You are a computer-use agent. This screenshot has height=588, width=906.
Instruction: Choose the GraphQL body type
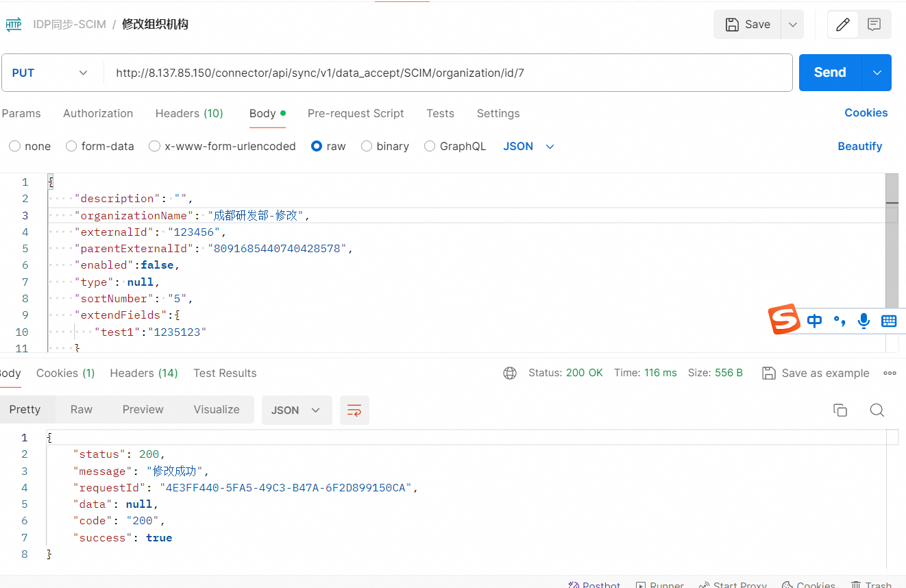455,146
